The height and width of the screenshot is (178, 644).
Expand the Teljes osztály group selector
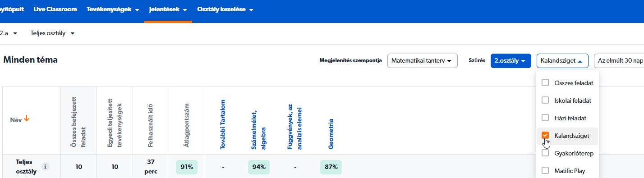[52, 33]
